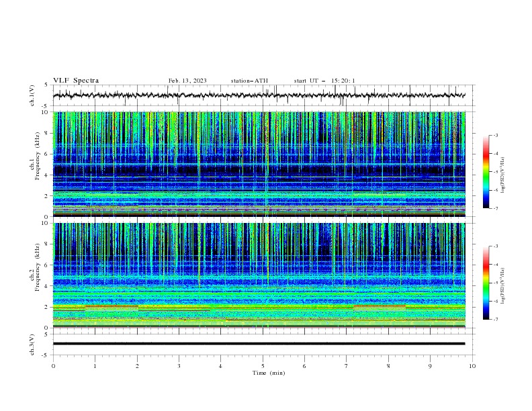532x411 pixels.
Task: Click the 'start UT = 15:20:1' label
Action: 324,81
